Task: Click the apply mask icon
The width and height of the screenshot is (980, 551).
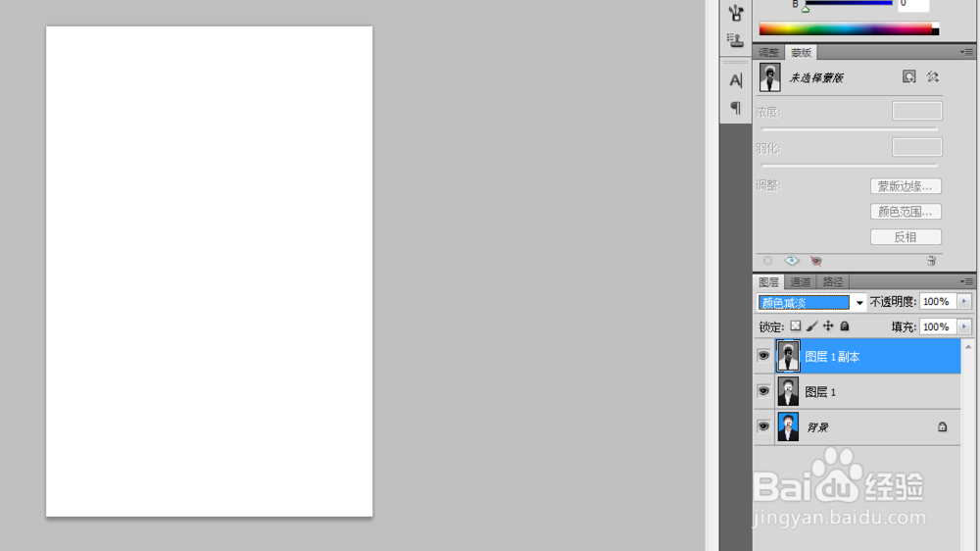Action: point(792,261)
